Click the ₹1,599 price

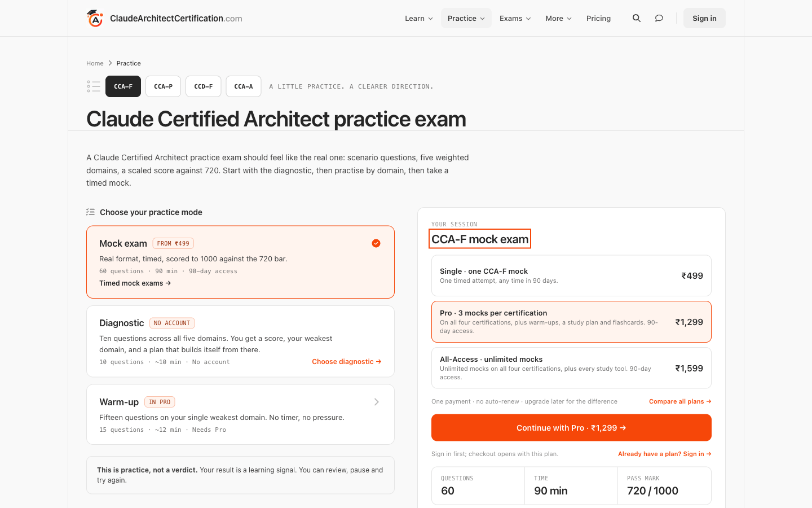point(689,368)
